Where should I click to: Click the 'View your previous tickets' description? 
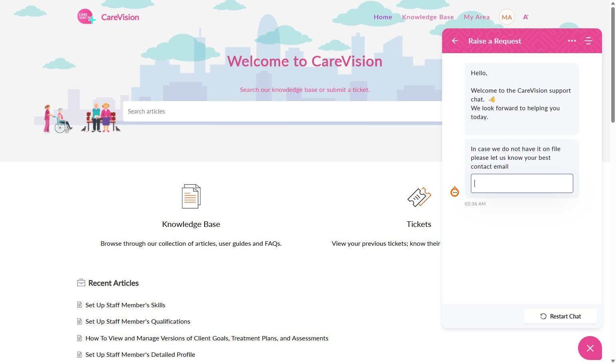[386, 243]
